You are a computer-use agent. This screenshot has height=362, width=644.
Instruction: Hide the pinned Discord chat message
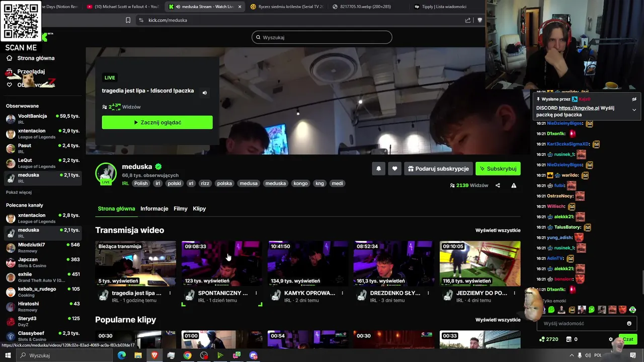click(634, 99)
